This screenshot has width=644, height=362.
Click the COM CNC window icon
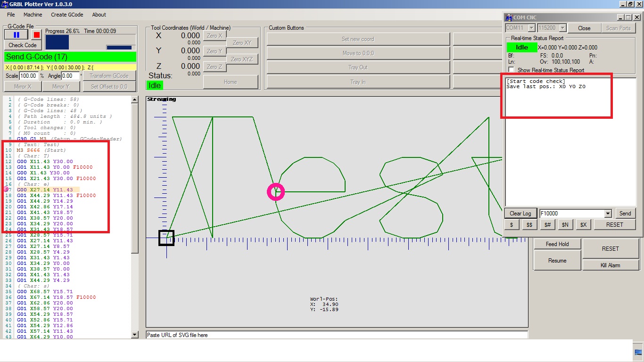(x=509, y=17)
